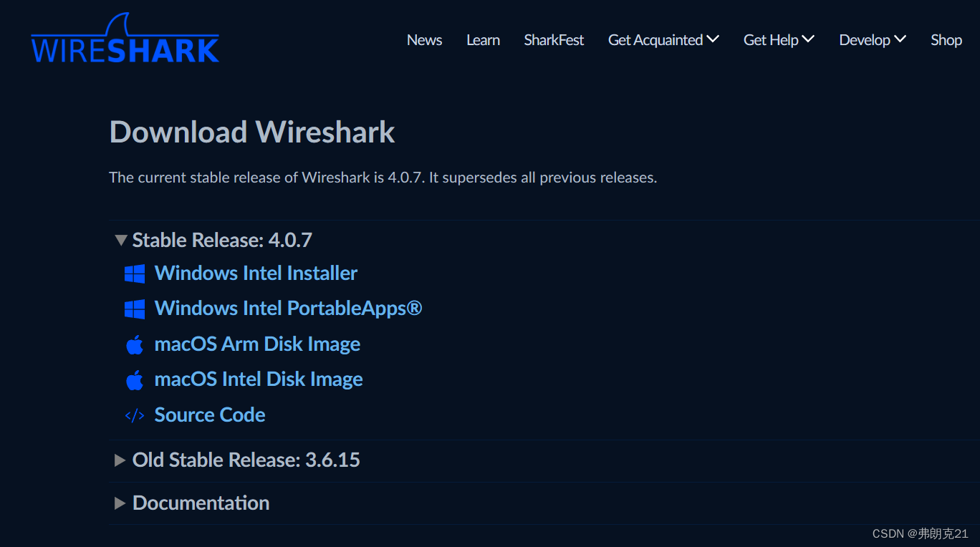Go to the News page
The width and height of the screenshot is (980, 547).
coord(424,40)
